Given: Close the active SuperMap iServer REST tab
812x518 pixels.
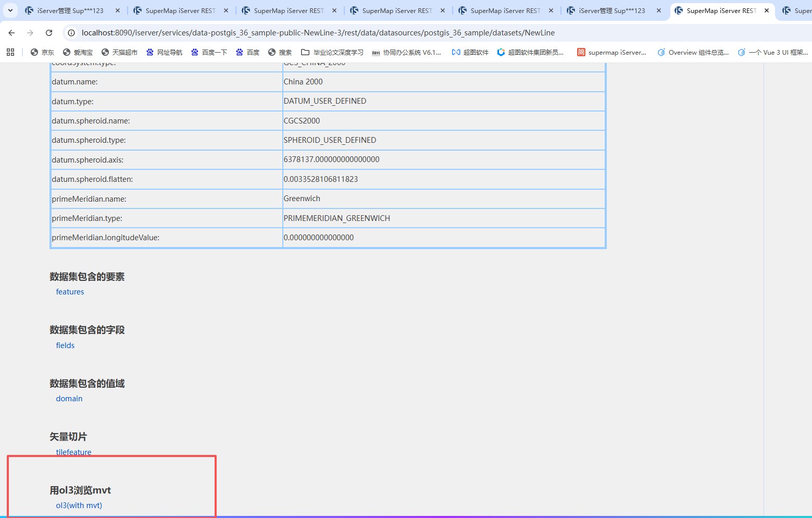Looking at the screenshot, I should [x=767, y=10].
